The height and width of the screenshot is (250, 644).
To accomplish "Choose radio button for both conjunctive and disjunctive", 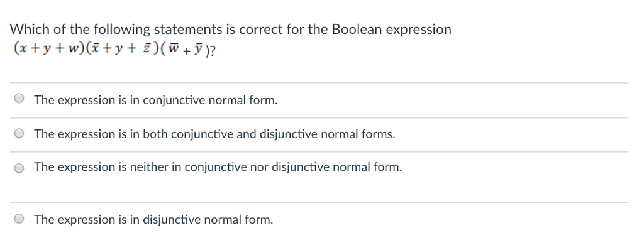I will 19,133.
